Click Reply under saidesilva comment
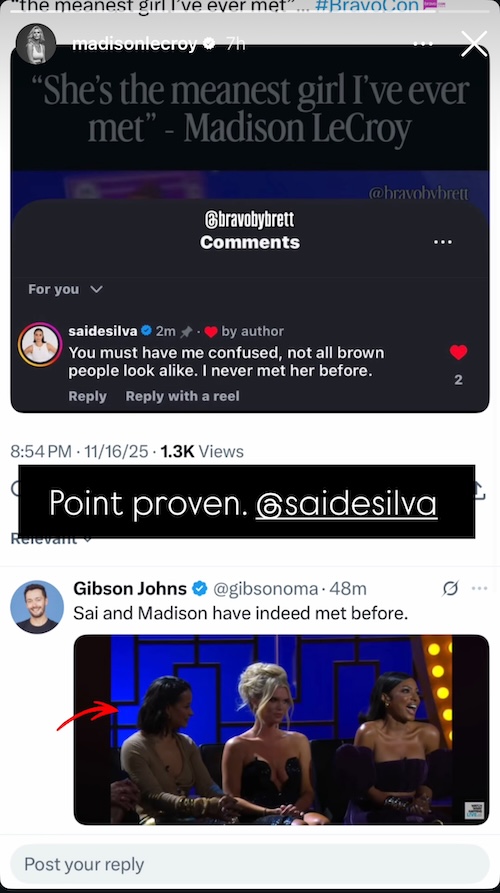 click(87, 396)
